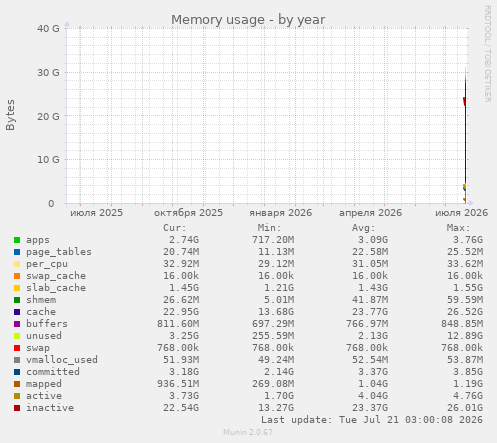The height and width of the screenshot is (443, 497).
Task: Click the 'apps' legend label
Action: coord(38,240)
